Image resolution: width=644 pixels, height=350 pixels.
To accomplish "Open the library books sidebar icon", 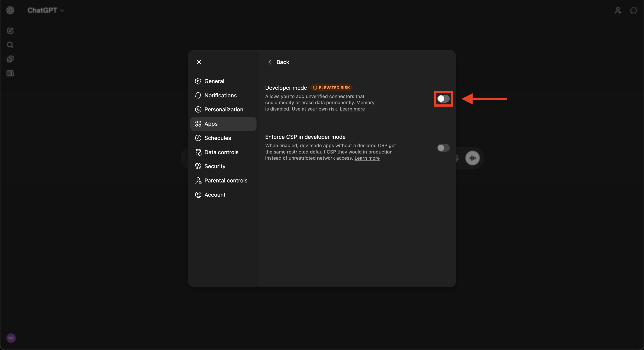I will [x=10, y=73].
